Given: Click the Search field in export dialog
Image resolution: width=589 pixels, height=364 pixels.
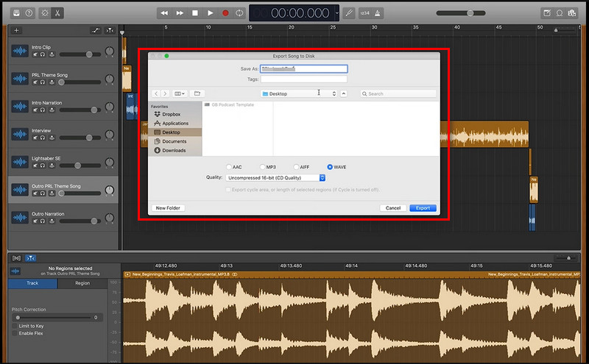Looking at the screenshot, I should (x=398, y=94).
